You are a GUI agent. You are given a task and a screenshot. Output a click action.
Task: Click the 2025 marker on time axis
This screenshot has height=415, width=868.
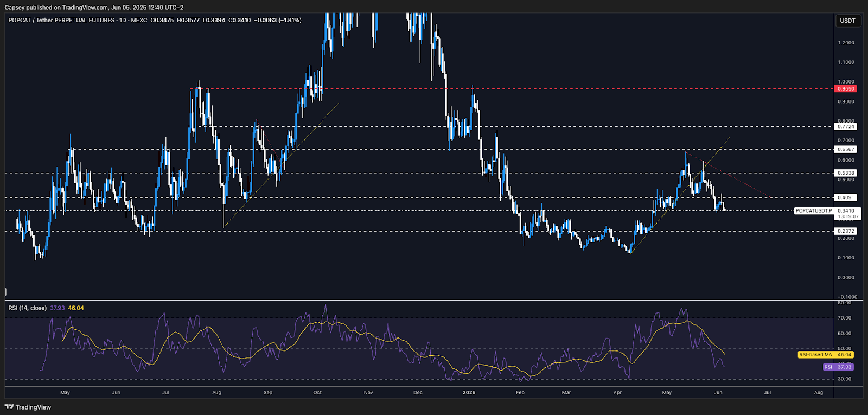(469, 392)
